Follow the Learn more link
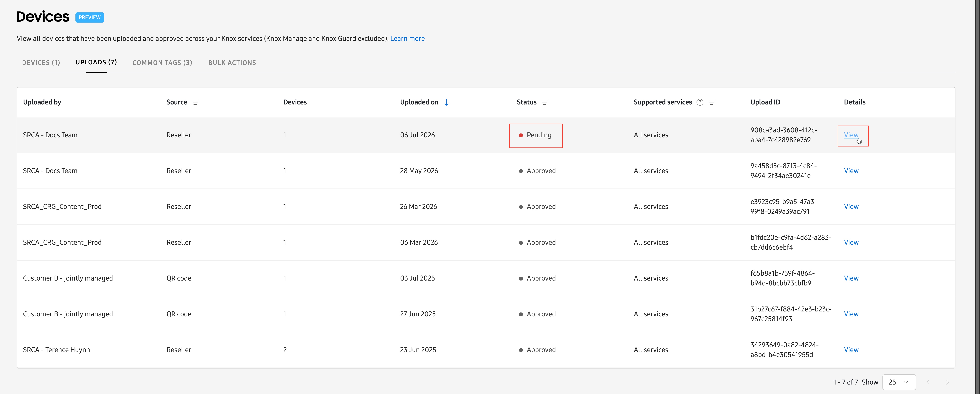The width and height of the screenshot is (980, 394). pyautogui.click(x=408, y=38)
